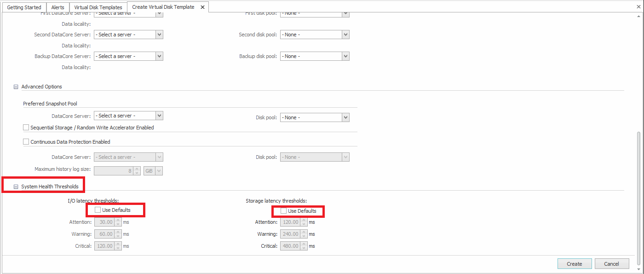The height and width of the screenshot is (274, 644).
Task: Collapse the Advanced Options section
Action: click(x=16, y=87)
